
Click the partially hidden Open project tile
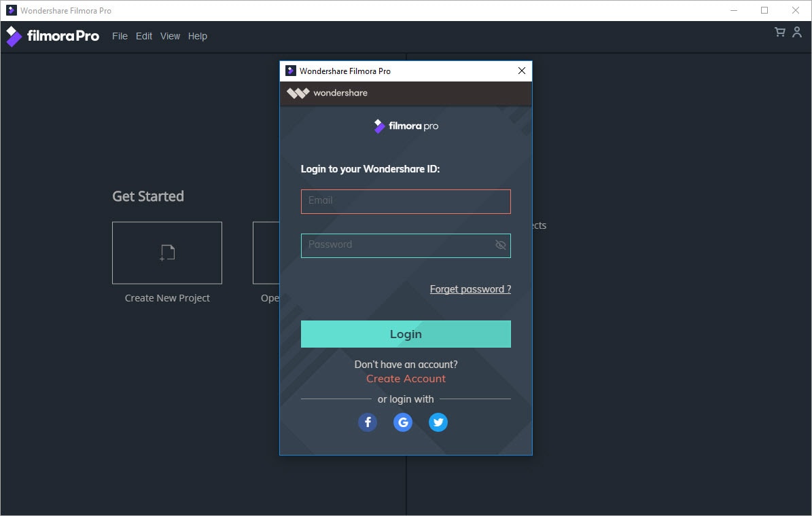coord(266,253)
